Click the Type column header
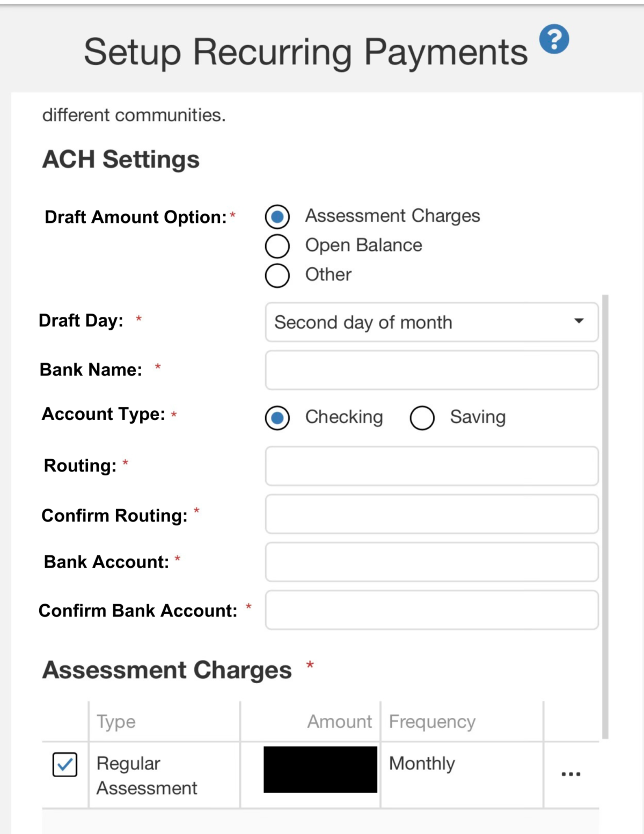644x834 pixels. (116, 722)
